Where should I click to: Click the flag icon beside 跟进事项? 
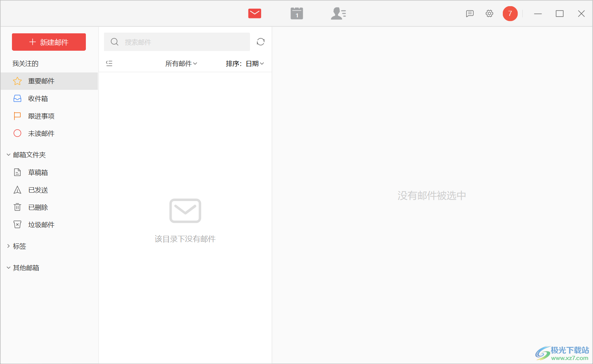click(17, 116)
